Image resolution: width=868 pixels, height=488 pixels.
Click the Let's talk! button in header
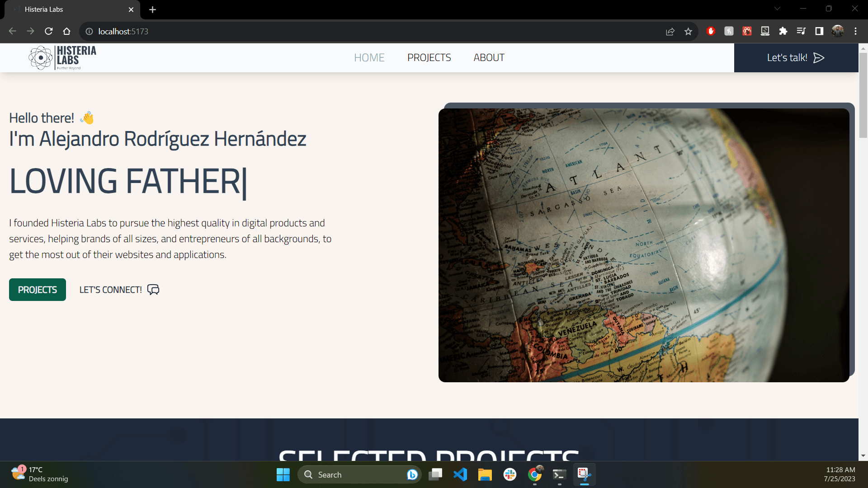click(797, 57)
